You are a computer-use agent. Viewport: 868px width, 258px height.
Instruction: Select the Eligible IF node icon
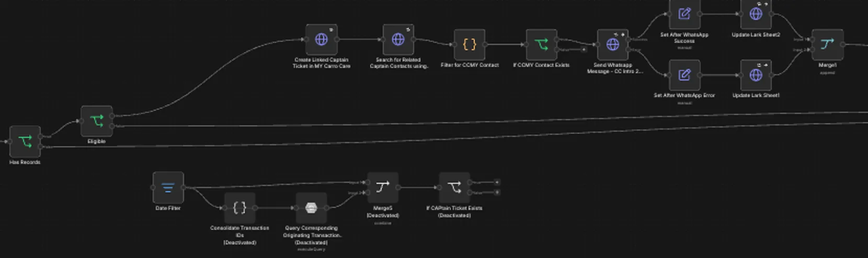point(97,121)
